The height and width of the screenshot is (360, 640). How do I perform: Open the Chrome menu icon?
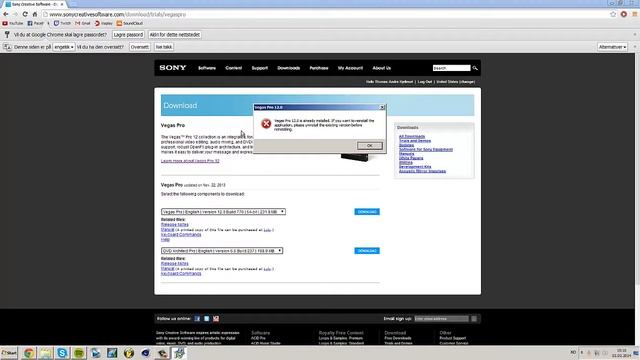[635, 14]
